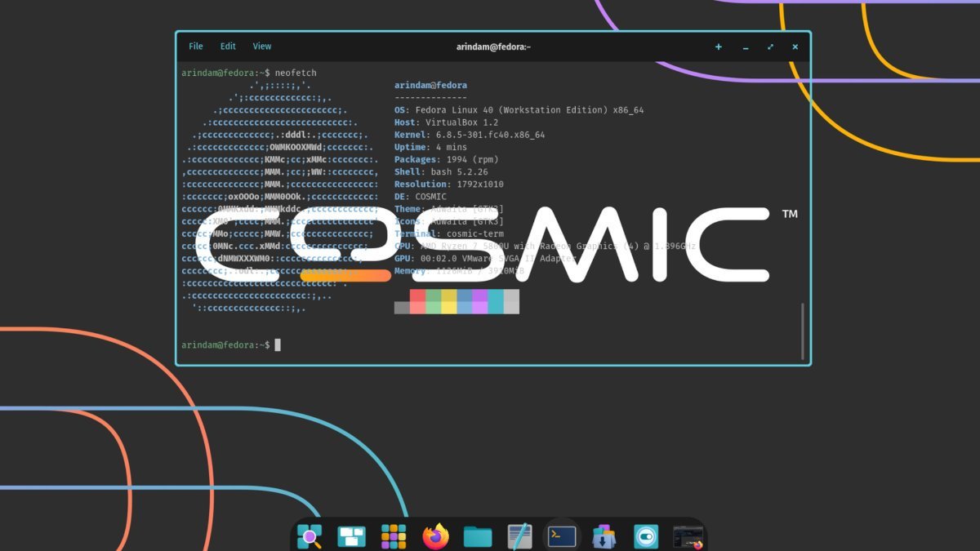The width and height of the screenshot is (980, 551).
Task: Add a new terminal tab with plus button
Action: pos(719,47)
